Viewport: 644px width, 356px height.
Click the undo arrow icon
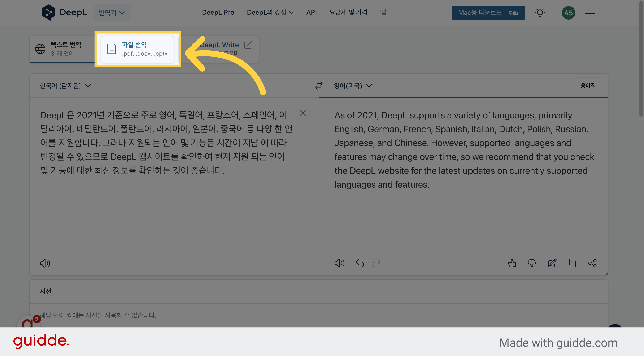tap(360, 263)
